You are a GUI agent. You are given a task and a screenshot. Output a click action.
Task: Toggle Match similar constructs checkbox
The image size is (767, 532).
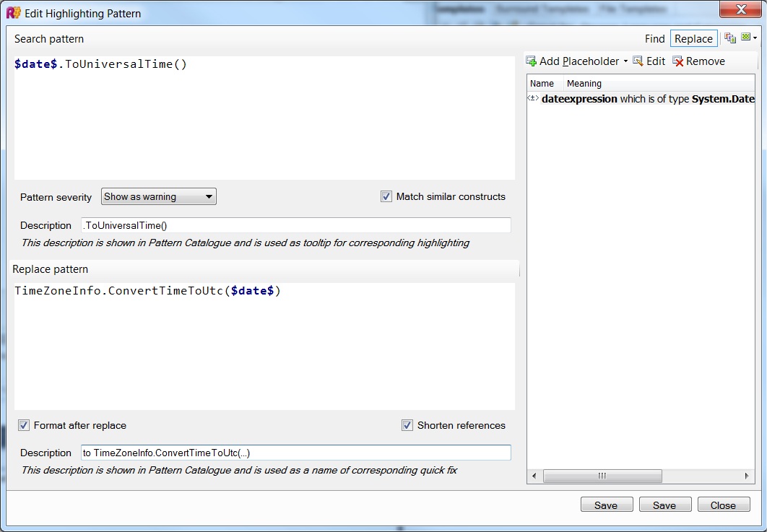[386, 196]
